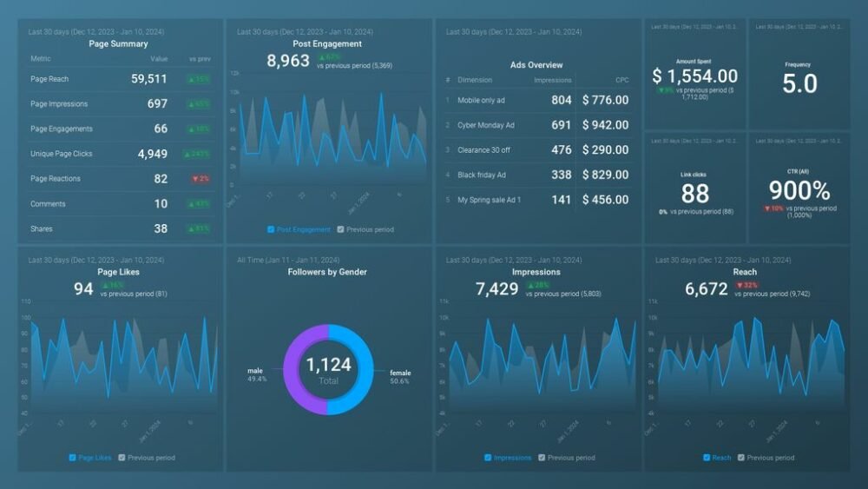
Task: Uncheck Previous period under Page Likes chart
Action: [122, 458]
